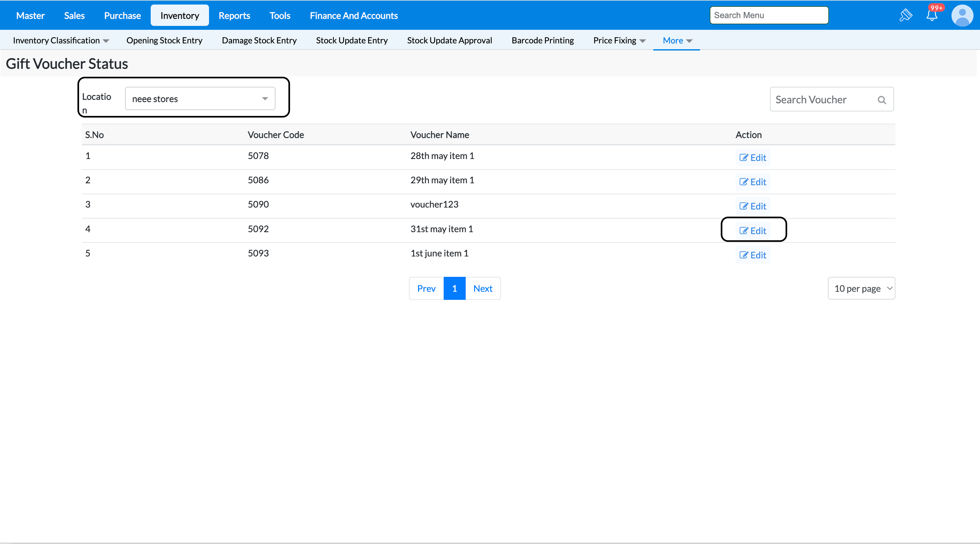
Task: Go to Barcode Printing
Action: pos(542,40)
